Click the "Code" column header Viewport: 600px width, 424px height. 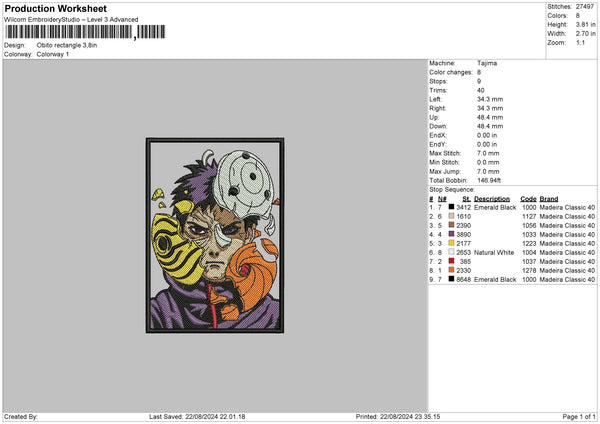[x=528, y=199]
